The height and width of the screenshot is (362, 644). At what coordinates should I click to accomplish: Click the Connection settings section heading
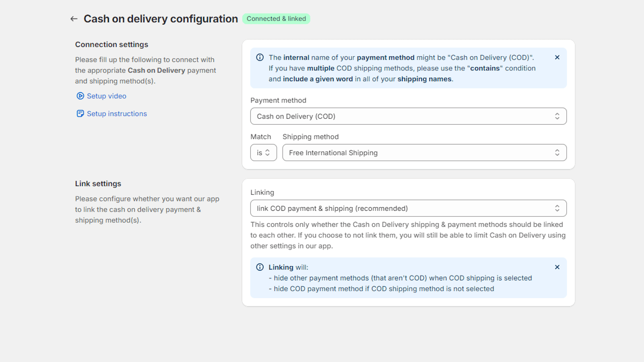[x=111, y=45]
